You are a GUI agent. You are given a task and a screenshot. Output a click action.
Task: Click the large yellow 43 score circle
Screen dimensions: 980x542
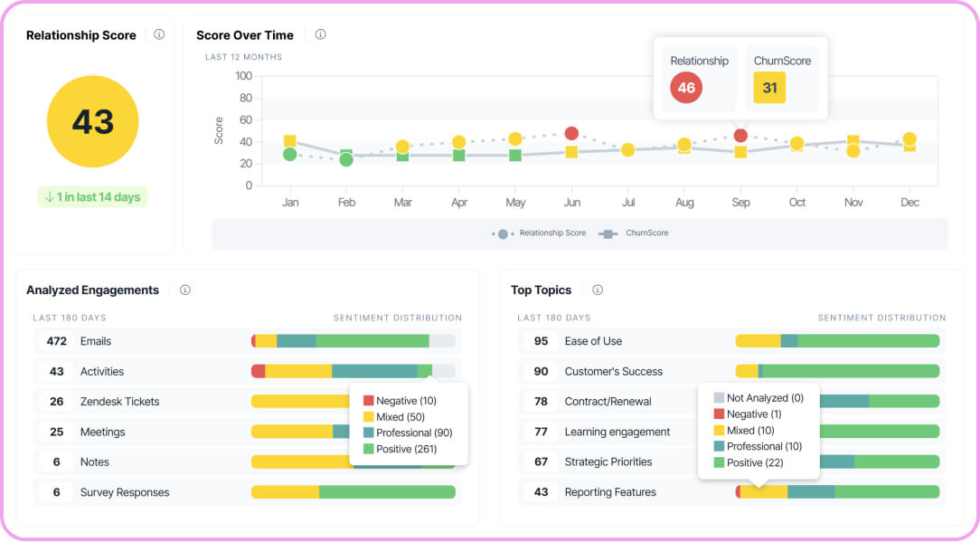(x=92, y=121)
